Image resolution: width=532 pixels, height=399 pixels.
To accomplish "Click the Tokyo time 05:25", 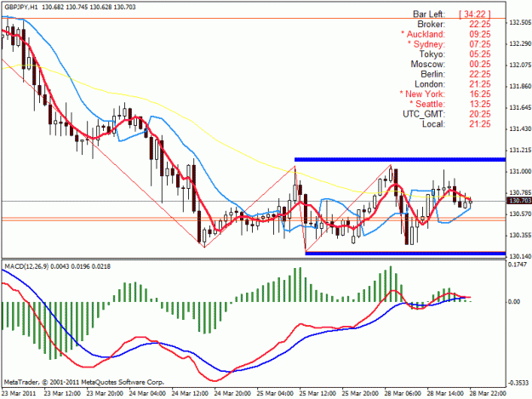I will point(480,54).
